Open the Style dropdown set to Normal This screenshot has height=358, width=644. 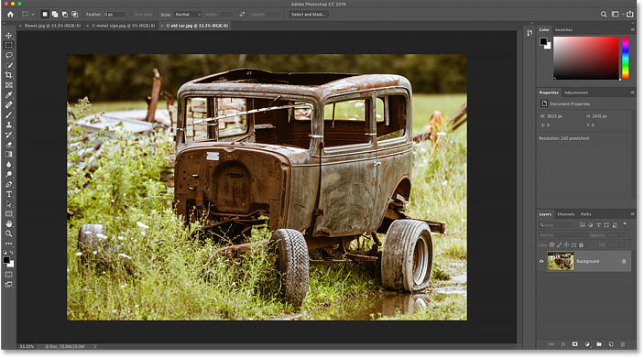tap(188, 15)
